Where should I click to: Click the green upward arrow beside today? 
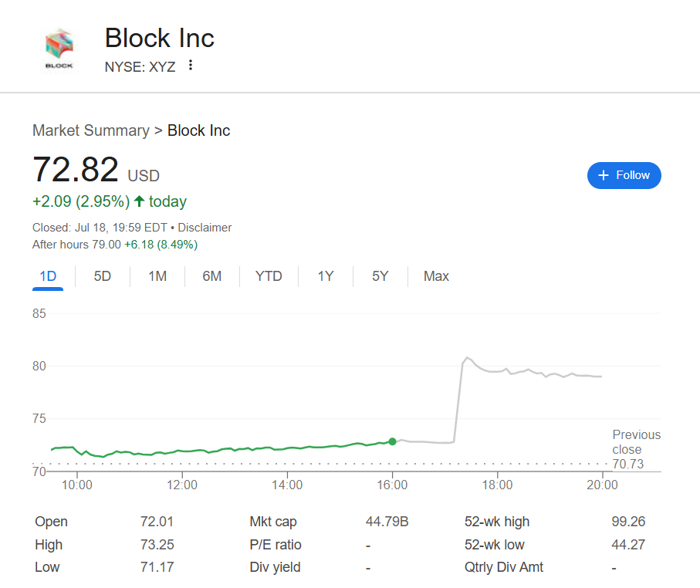click(139, 201)
